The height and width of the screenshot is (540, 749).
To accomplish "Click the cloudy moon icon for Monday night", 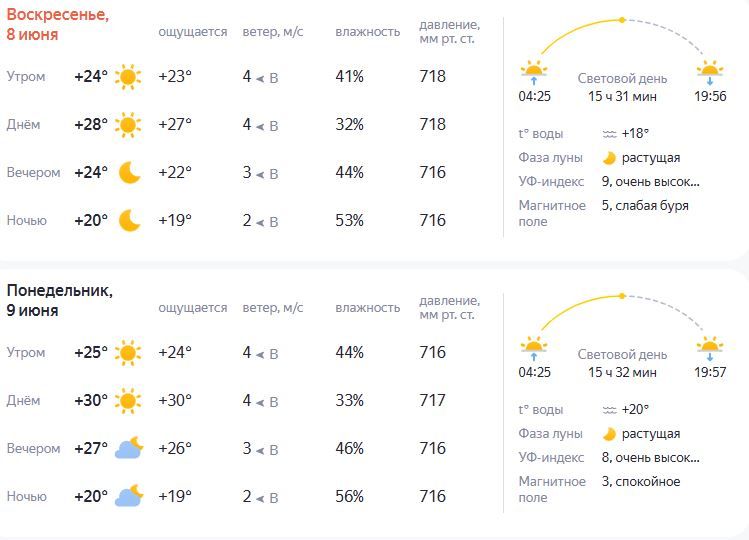I will [129, 496].
